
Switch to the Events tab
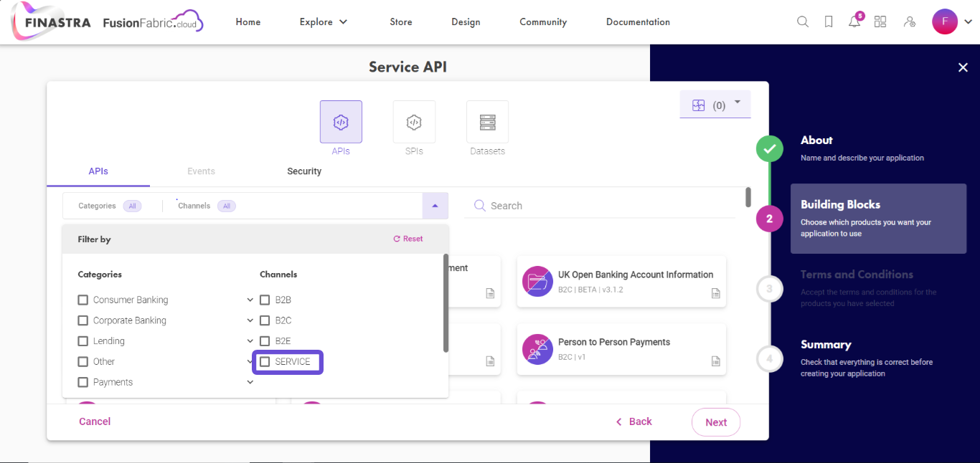pyautogui.click(x=201, y=171)
